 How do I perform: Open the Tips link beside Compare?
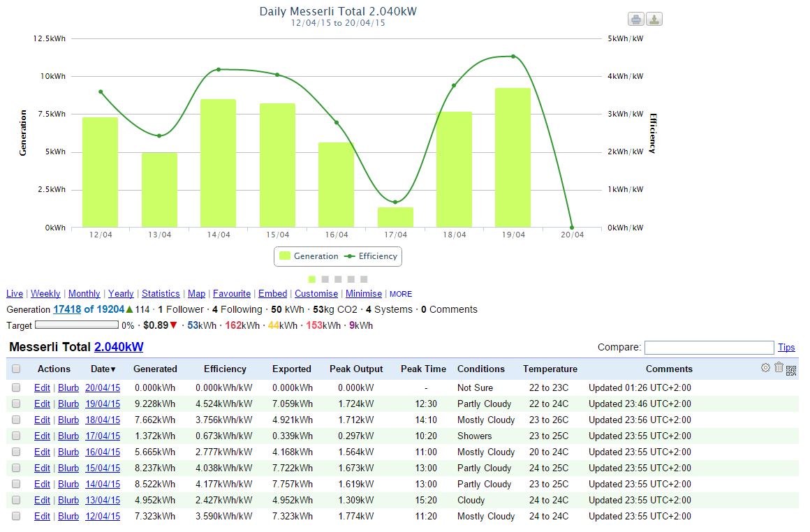pos(786,347)
